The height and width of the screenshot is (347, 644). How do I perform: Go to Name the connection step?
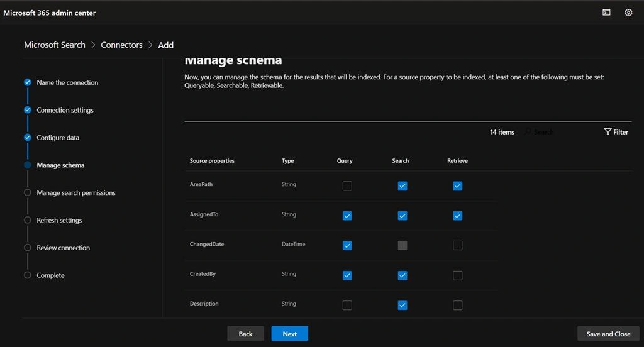67,82
